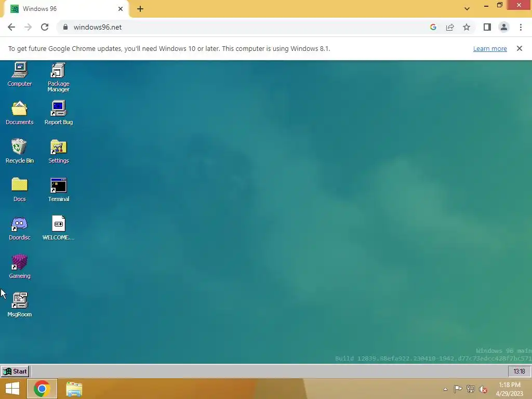Viewport: 532px width, 399px height.
Task: Select the Recycle Bin icon
Action: point(19,151)
